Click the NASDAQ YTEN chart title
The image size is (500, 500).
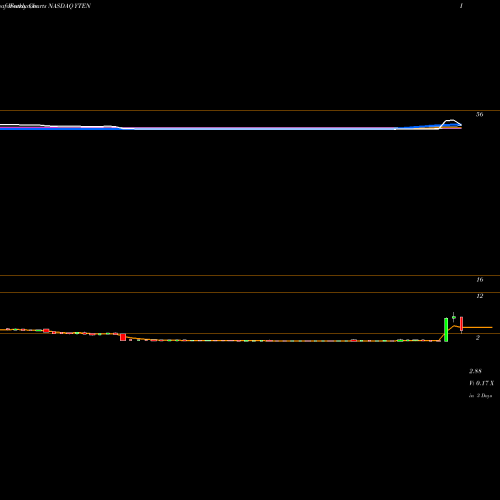coord(69,6)
